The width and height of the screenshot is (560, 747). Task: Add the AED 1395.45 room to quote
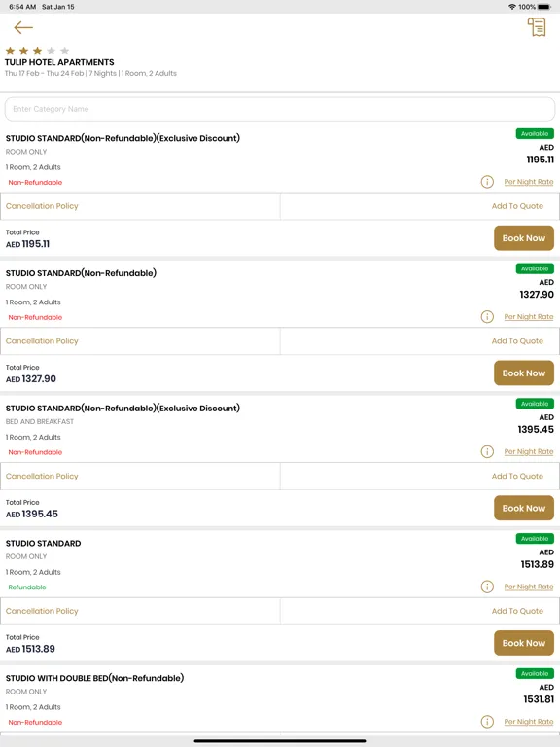(x=517, y=476)
